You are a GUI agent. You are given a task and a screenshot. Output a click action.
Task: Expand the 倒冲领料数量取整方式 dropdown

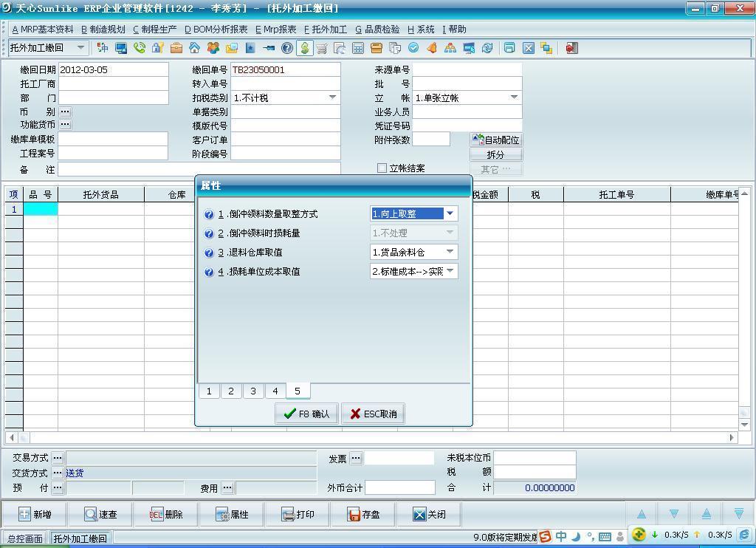tap(450, 213)
